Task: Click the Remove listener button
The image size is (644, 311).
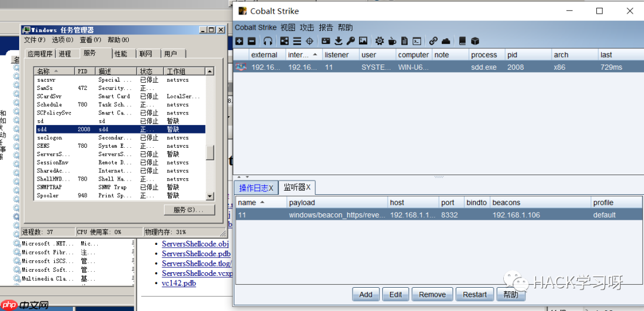Action: [432, 294]
